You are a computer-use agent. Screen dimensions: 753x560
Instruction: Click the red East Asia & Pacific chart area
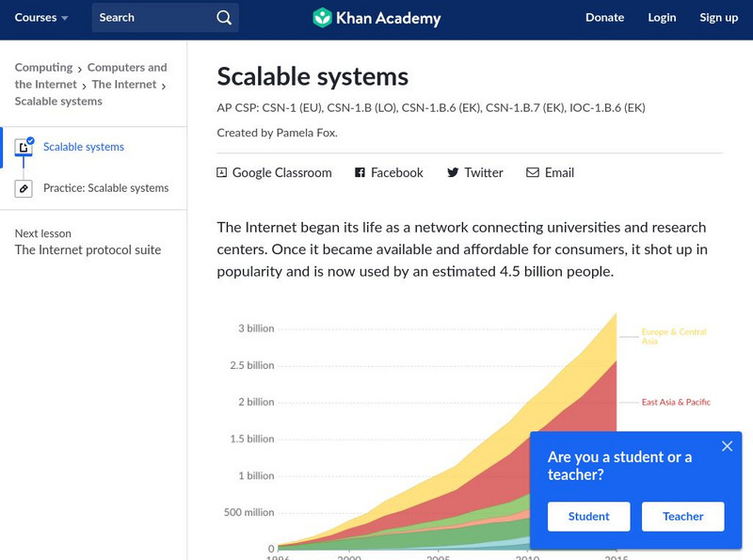(565, 414)
